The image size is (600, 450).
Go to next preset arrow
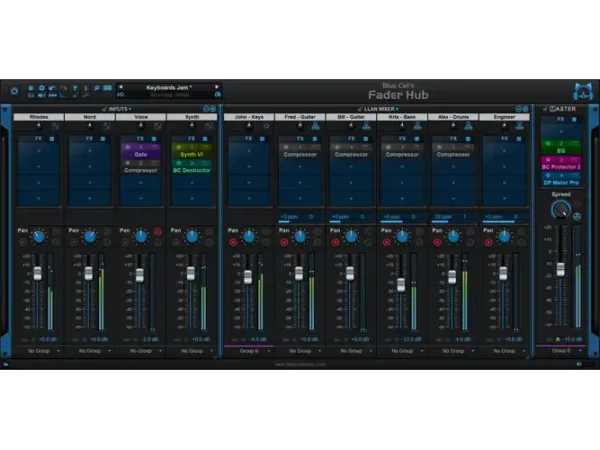pyautogui.click(x=217, y=87)
